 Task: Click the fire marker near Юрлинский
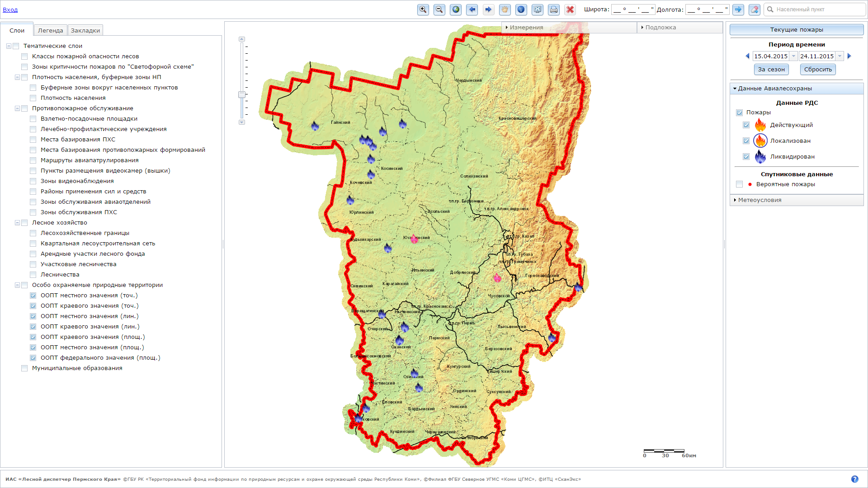[x=350, y=199]
